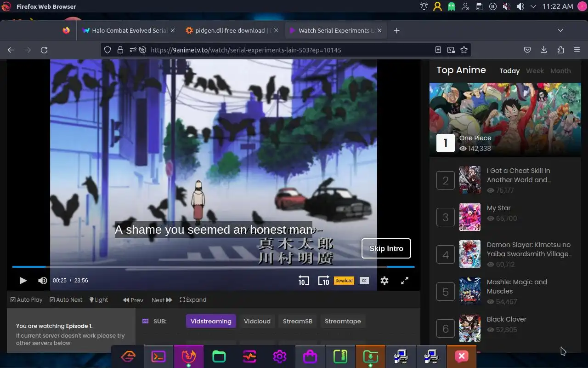Skip forward 10 seconds in video
Image resolution: width=588 pixels, height=368 pixels.
pyautogui.click(x=323, y=280)
